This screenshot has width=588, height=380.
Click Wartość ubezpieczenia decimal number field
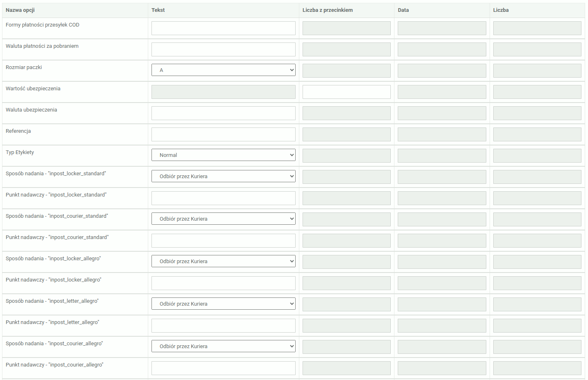346,92
